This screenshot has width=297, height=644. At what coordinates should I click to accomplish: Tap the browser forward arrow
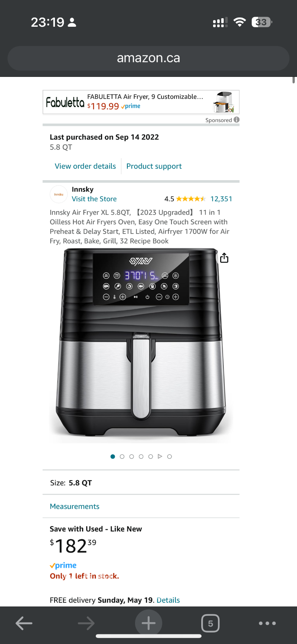click(86, 623)
